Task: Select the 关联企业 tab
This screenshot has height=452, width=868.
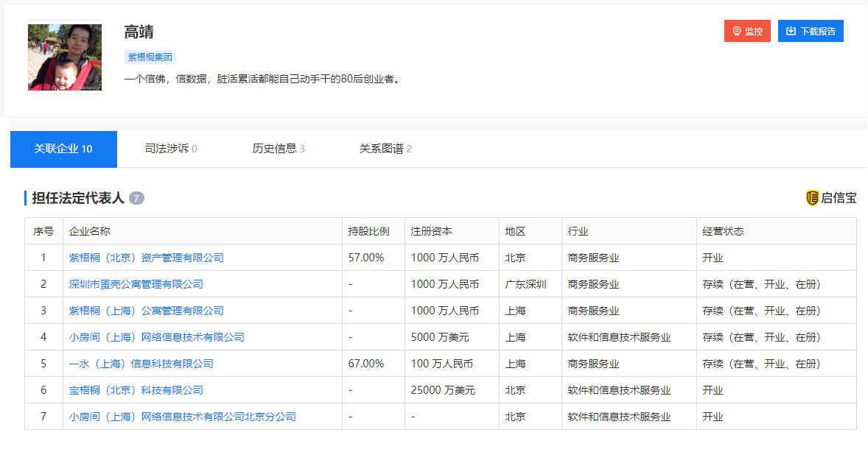Action: 63,147
